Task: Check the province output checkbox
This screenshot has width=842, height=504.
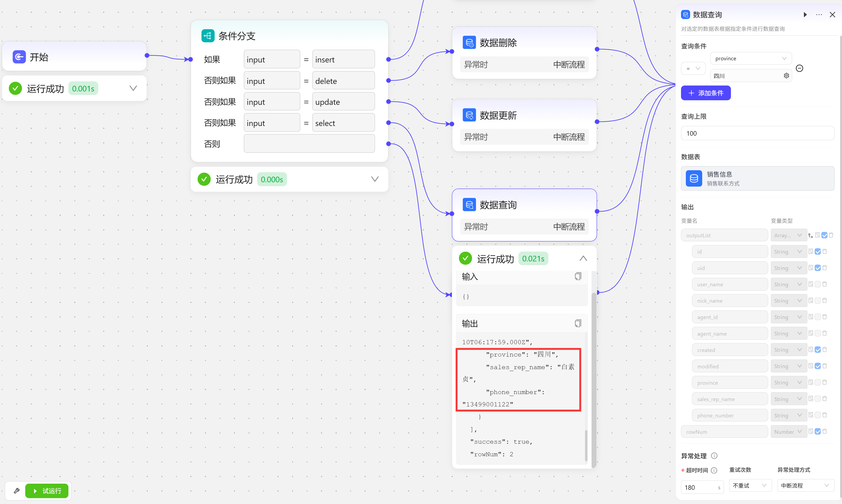Action: click(818, 382)
